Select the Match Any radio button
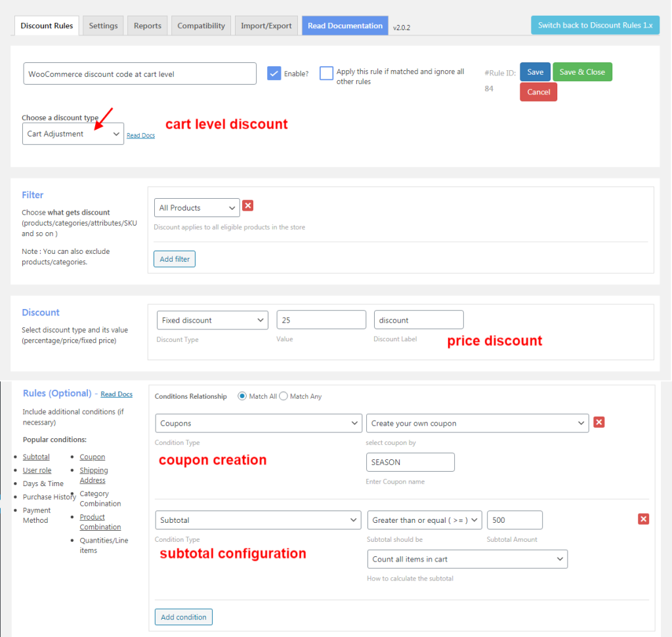 click(284, 396)
